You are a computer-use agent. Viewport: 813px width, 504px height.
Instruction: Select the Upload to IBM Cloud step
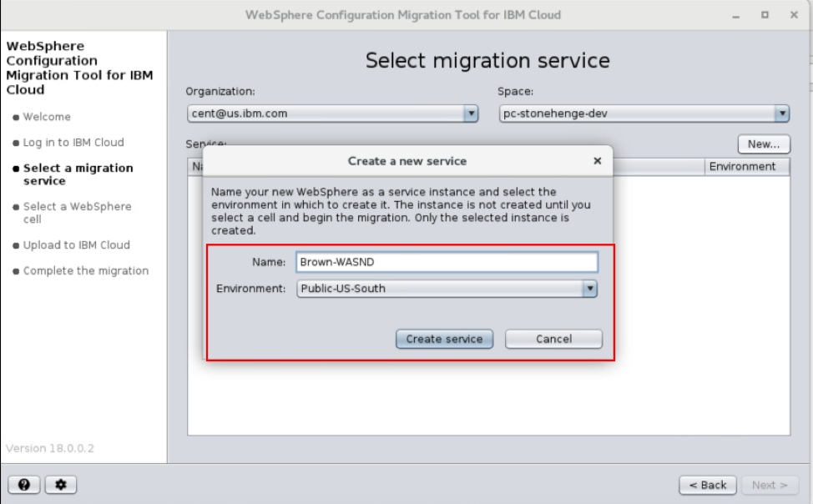[76, 244]
